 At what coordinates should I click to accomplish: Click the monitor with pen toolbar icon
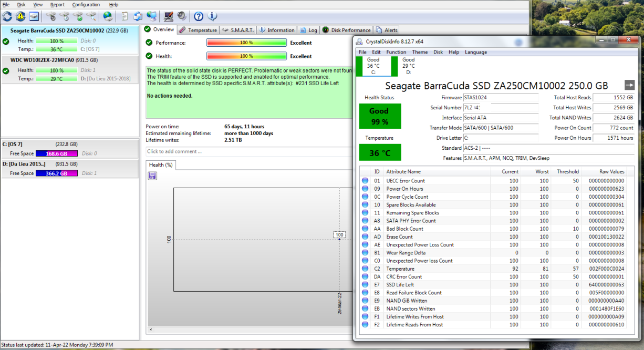[169, 16]
